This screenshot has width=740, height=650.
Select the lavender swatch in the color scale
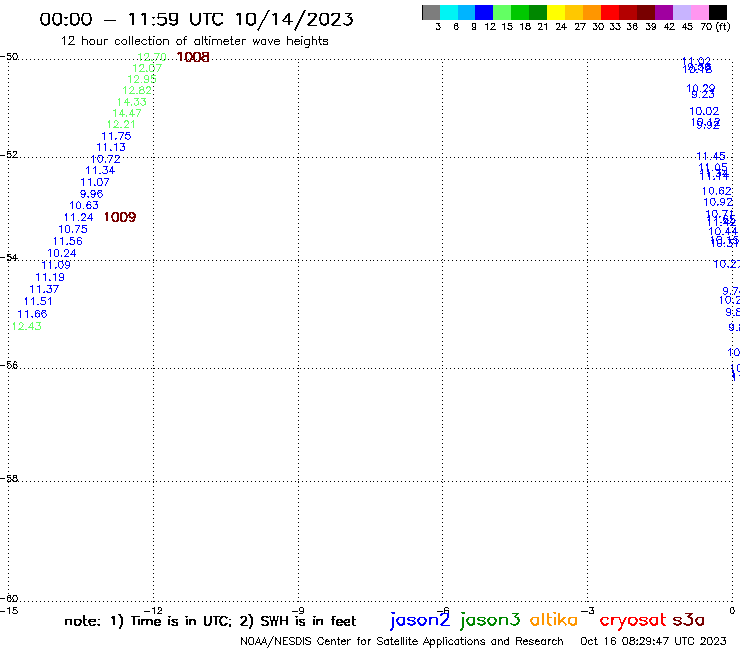point(681,12)
